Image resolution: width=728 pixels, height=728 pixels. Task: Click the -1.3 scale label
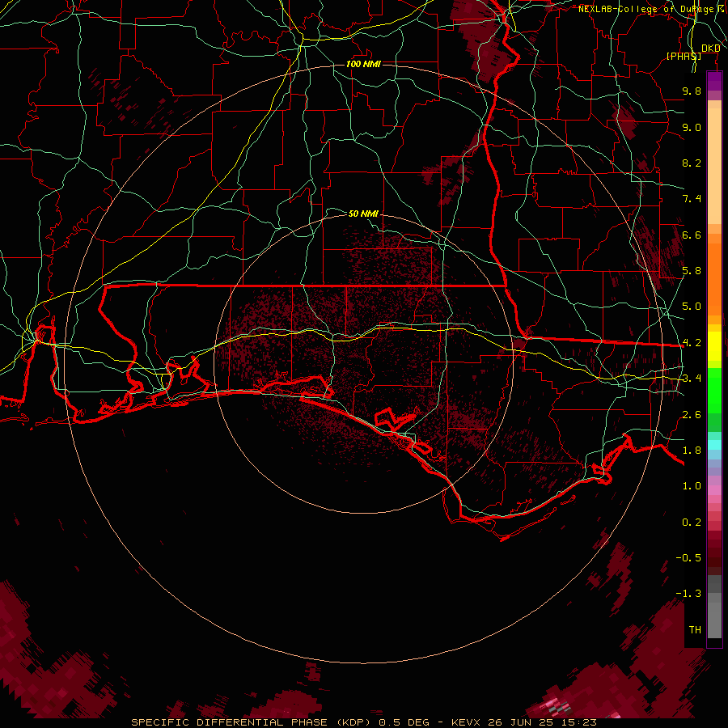pos(688,594)
